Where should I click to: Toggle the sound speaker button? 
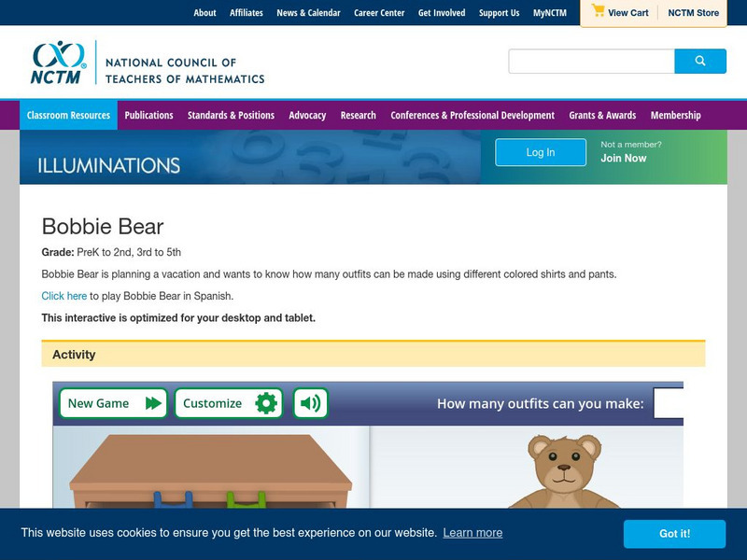click(310, 403)
